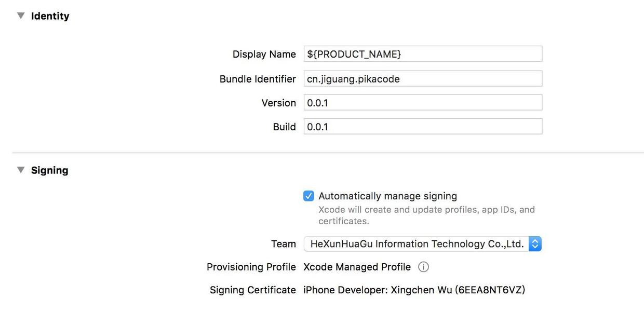Click into the Bundle Identifier field
This screenshot has width=644, height=312.
coord(423,79)
